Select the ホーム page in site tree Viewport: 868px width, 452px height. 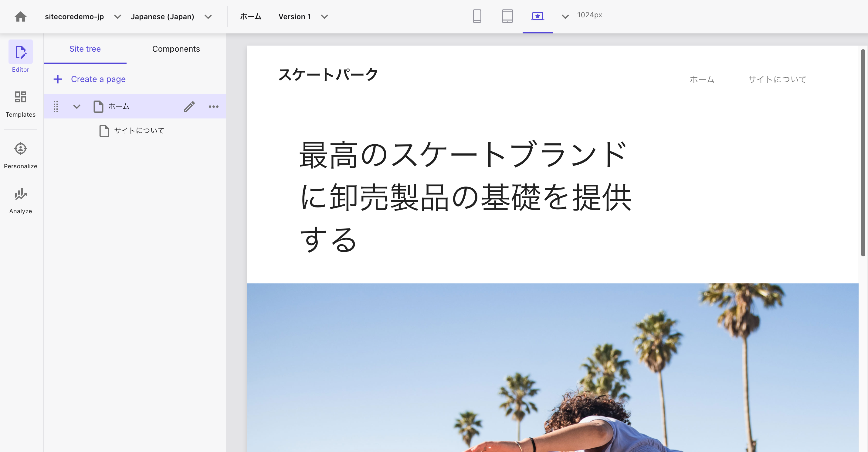point(134,106)
